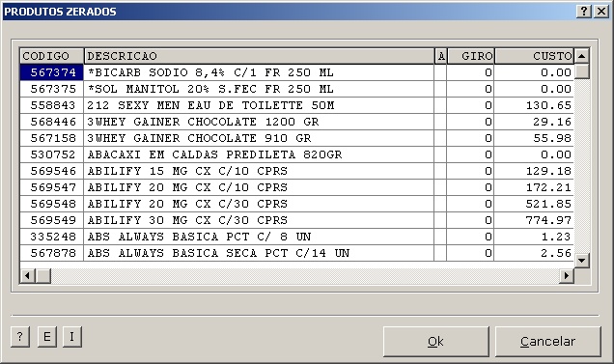The height and width of the screenshot is (364, 614).
Task: Click the small '?' button at bottom left
Action: (20, 337)
